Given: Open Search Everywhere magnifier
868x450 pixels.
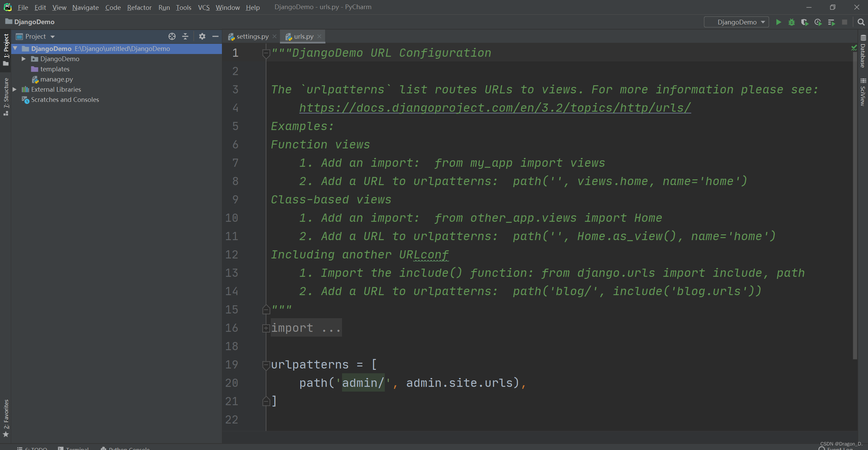Looking at the screenshot, I should (861, 22).
